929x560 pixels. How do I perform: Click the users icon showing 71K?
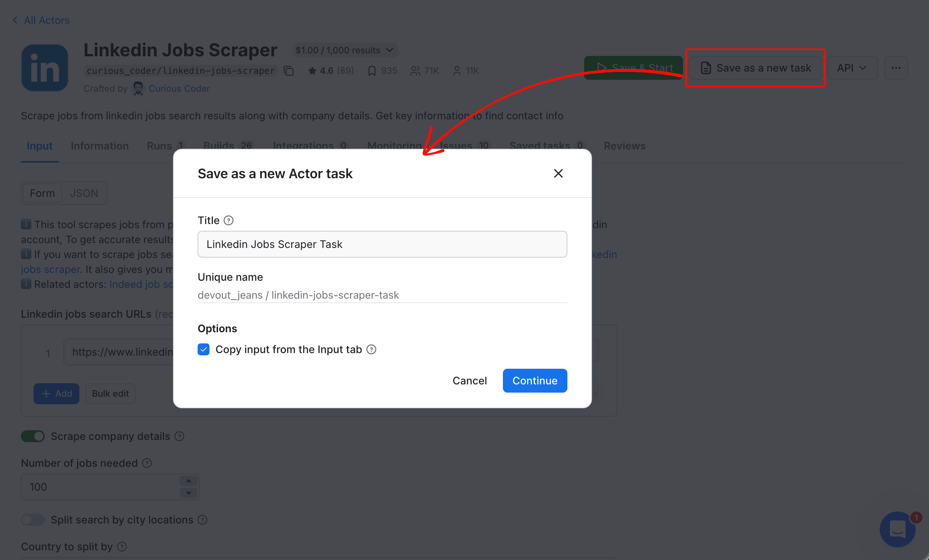click(415, 70)
